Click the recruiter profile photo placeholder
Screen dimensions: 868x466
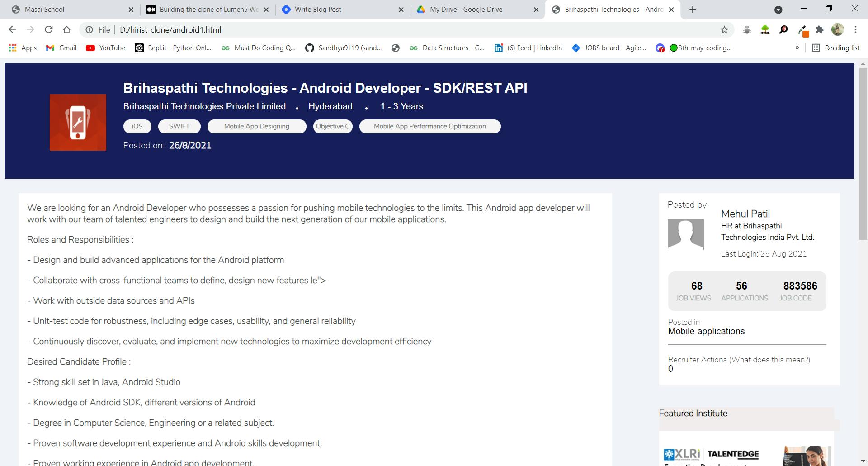pos(686,234)
